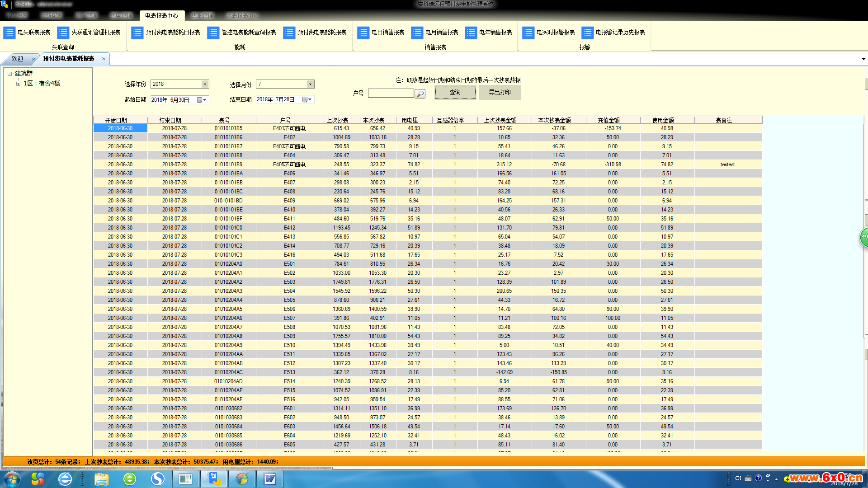
Task: Sort by the 用电量 column header
Action: (x=414, y=120)
